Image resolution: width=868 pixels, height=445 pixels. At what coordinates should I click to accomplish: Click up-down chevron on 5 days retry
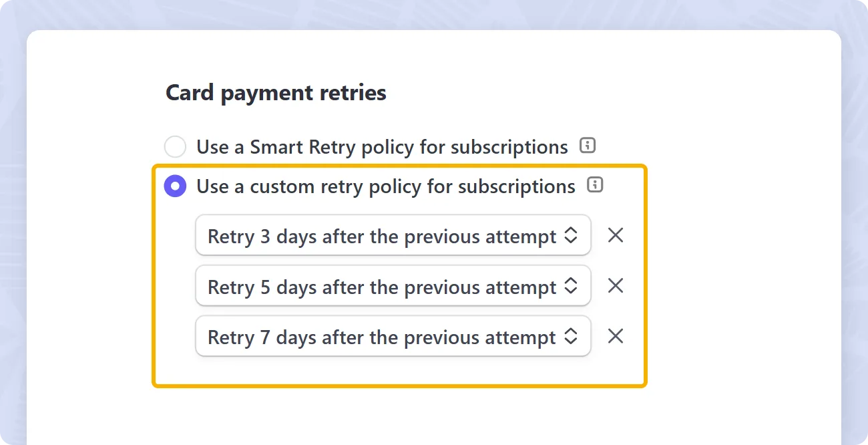pos(571,286)
